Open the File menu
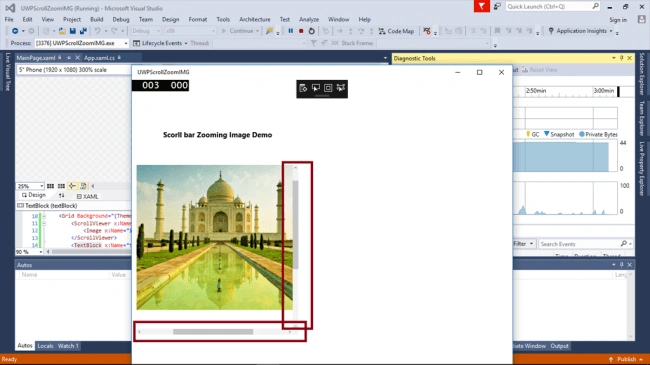650x365 pixels. pos(9,19)
